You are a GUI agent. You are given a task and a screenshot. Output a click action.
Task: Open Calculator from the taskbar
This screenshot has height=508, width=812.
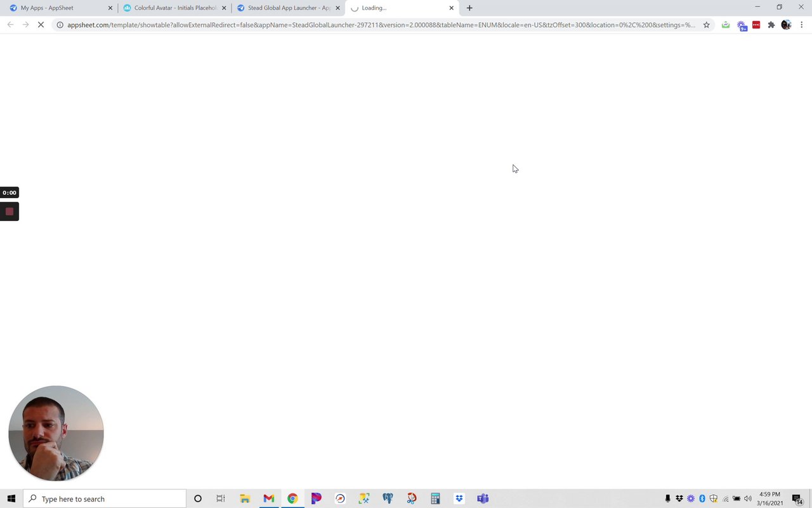[x=435, y=498]
